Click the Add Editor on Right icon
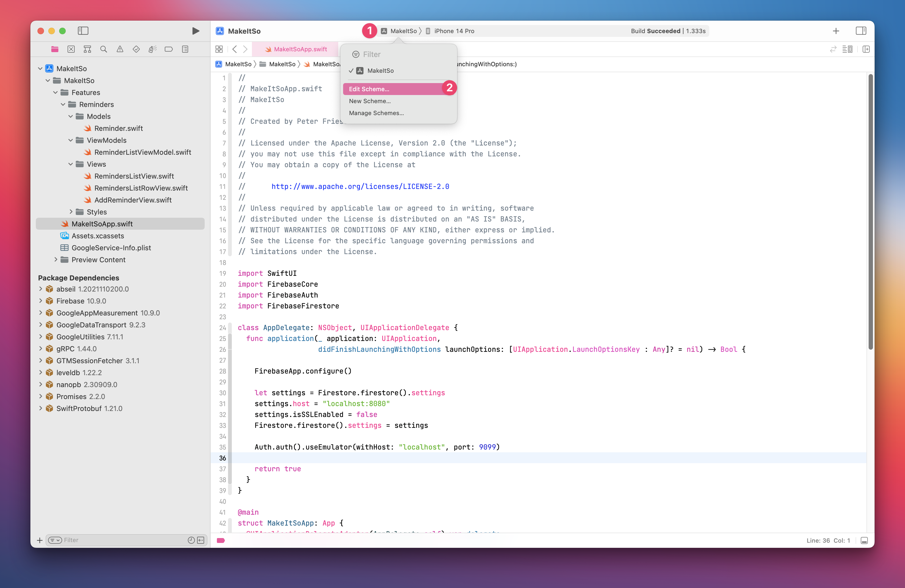The width and height of the screenshot is (905, 588). (x=866, y=49)
